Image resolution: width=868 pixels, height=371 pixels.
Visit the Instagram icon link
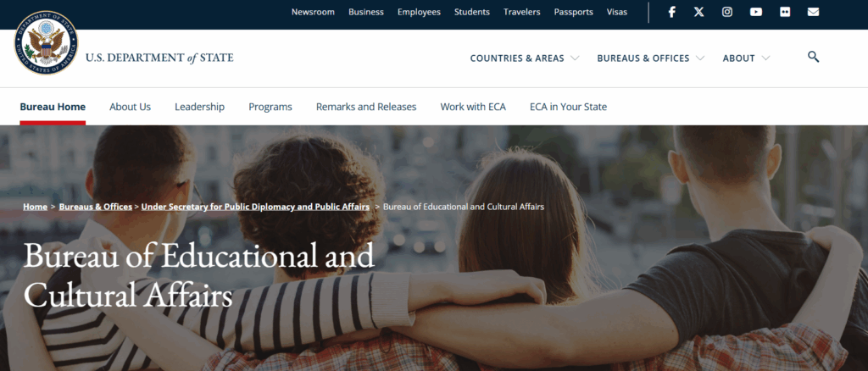(x=727, y=12)
